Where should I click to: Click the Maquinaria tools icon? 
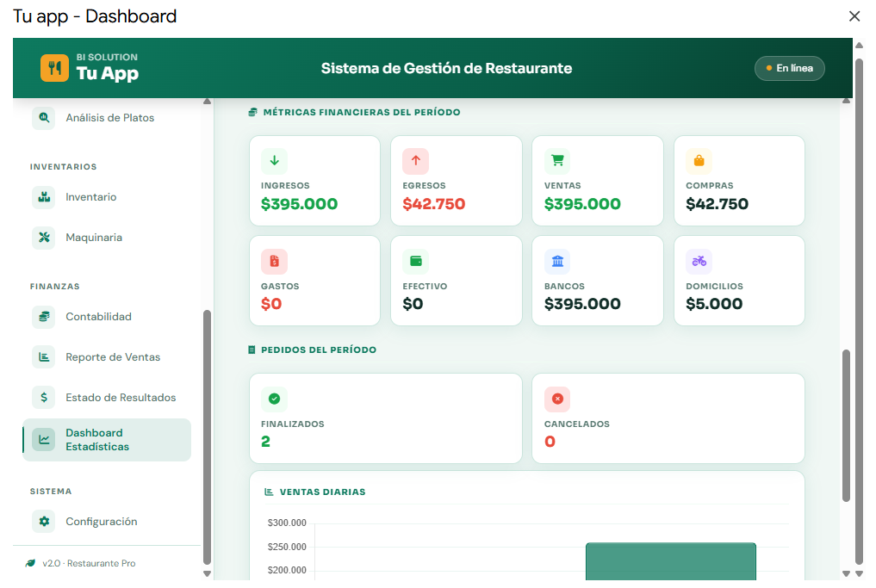click(x=44, y=238)
